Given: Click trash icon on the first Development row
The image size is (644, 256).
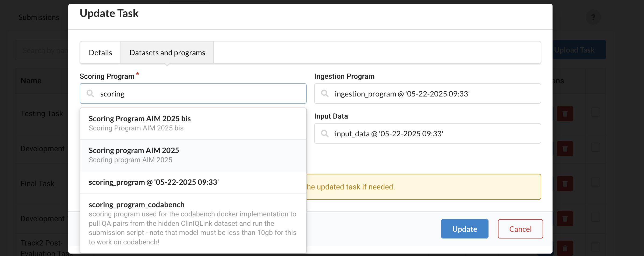Looking at the screenshot, I should point(565,148).
